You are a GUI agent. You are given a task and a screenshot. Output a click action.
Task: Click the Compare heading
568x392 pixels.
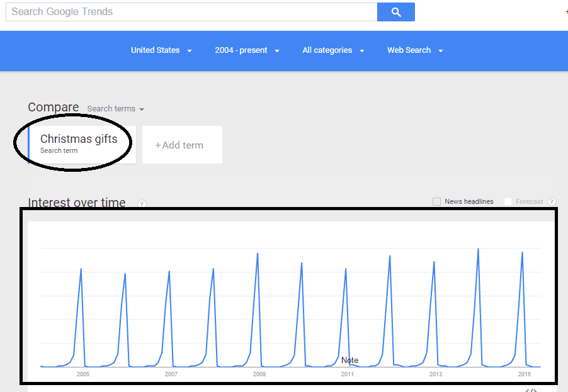tap(53, 107)
